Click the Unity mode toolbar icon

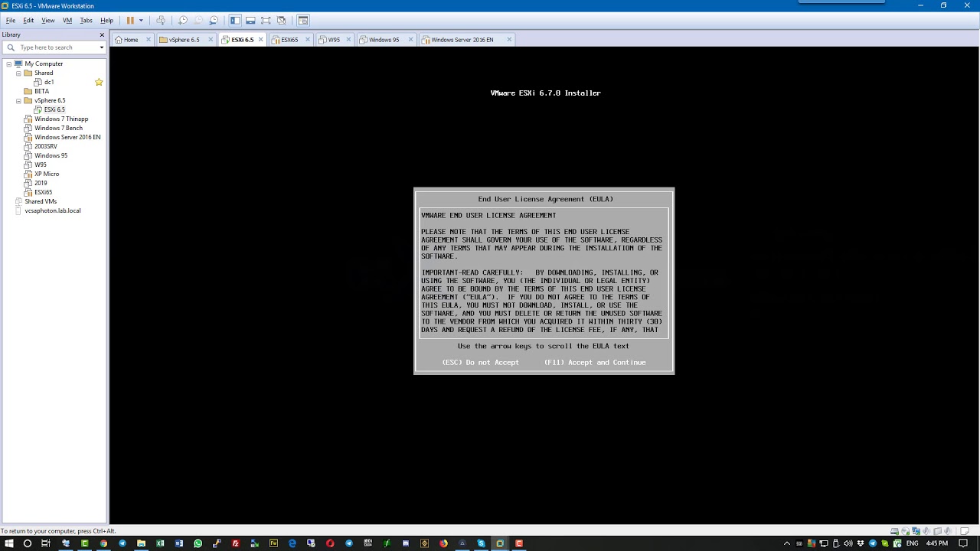pyautogui.click(x=281, y=21)
